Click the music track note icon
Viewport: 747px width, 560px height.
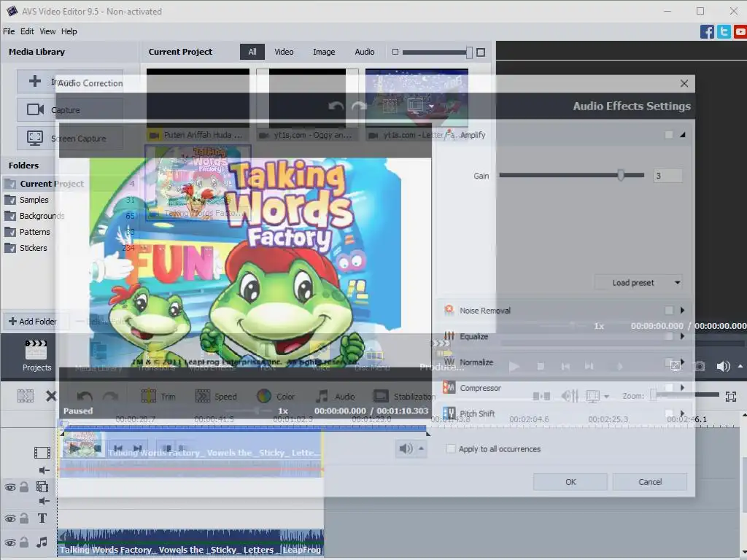click(x=42, y=542)
